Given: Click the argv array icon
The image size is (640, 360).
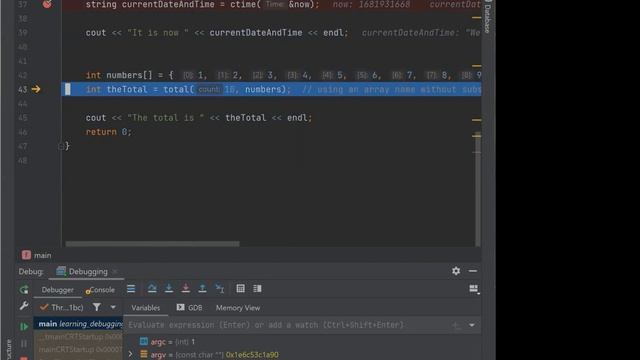Looking at the screenshot, I should pyautogui.click(x=144, y=354).
